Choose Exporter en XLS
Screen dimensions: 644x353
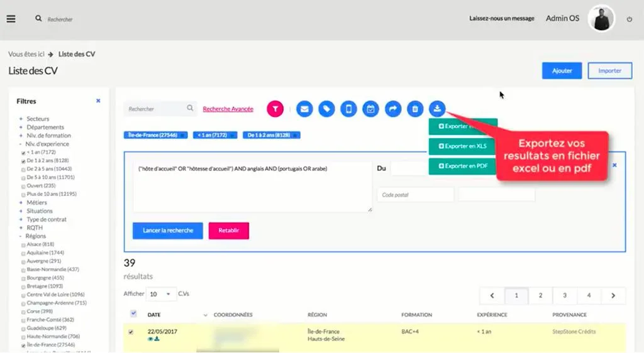point(463,146)
